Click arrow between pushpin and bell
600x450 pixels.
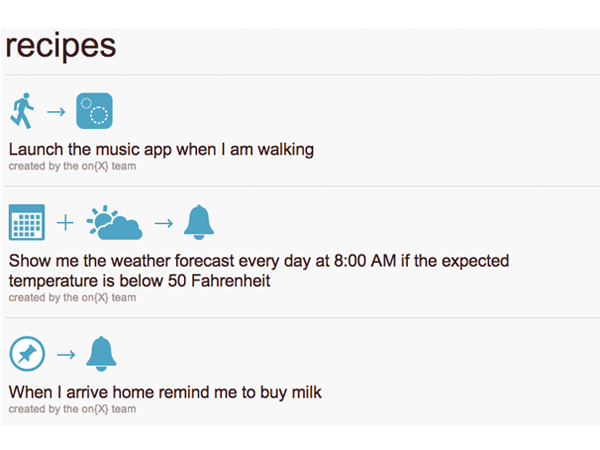tap(66, 355)
